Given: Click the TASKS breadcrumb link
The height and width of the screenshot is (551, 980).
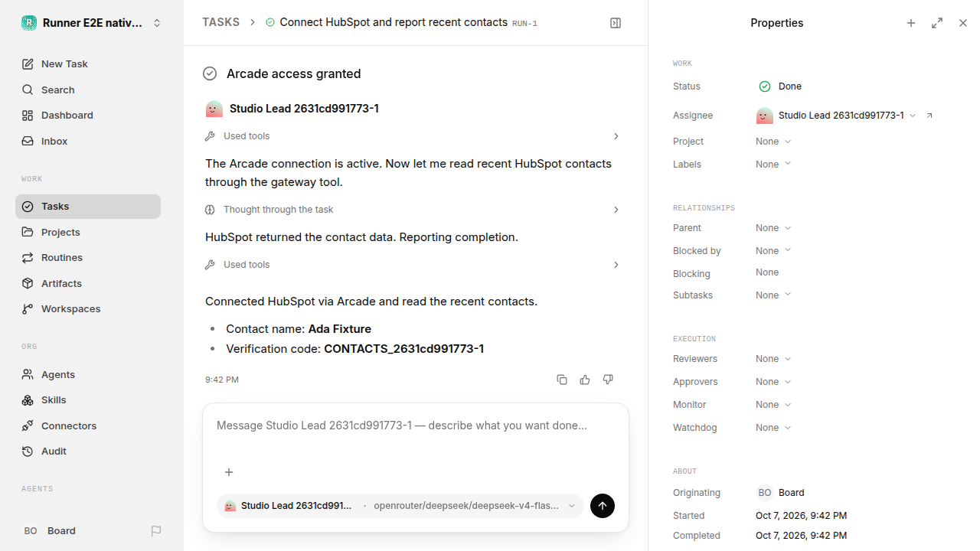Looking at the screenshot, I should [220, 22].
